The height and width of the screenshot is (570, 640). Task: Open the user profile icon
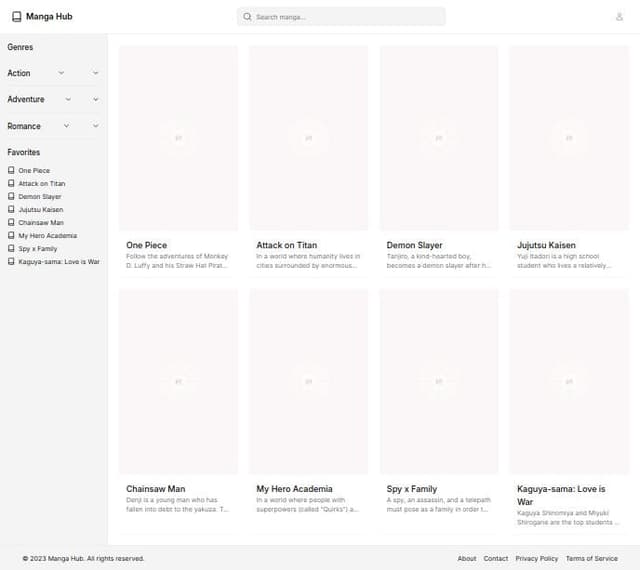[619, 17]
